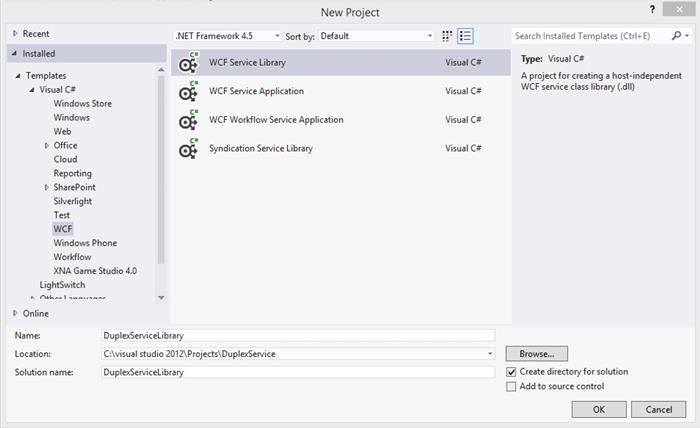700x428 pixels.
Task: Collapse the Templates tree node
Action: pos(18,76)
